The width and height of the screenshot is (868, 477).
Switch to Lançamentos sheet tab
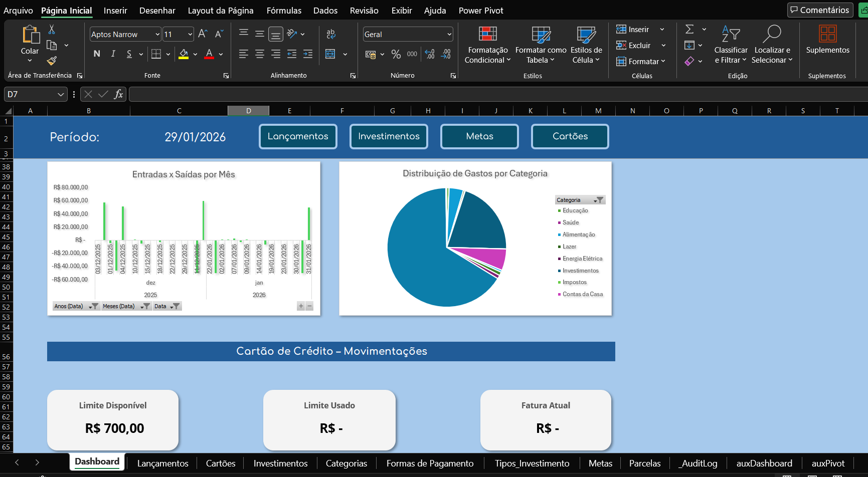click(x=163, y=463)
